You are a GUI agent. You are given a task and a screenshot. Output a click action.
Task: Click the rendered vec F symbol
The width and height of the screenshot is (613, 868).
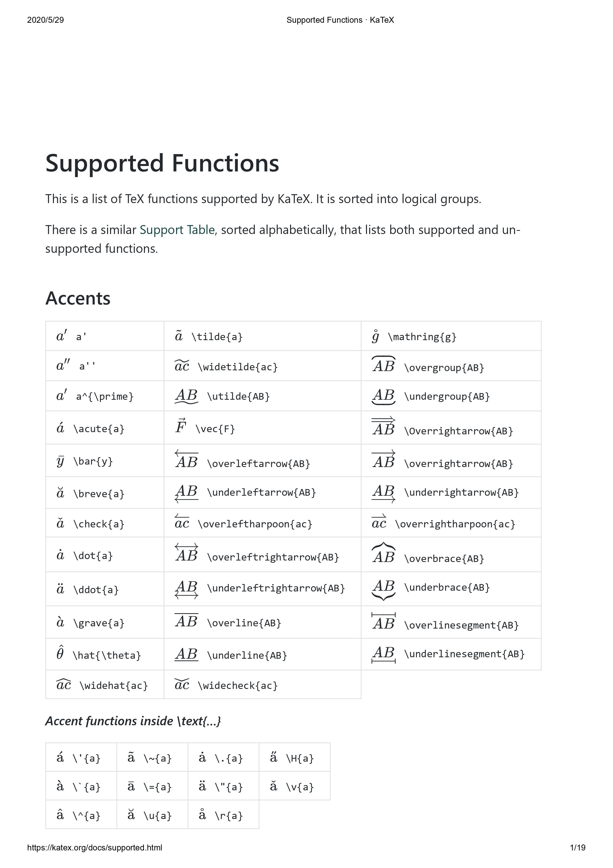click(x=181, y=426)
